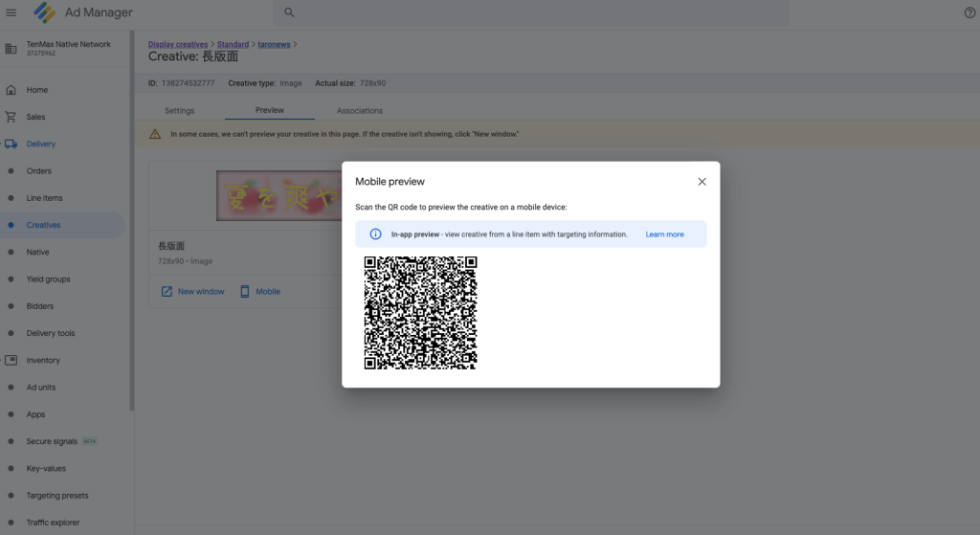Go to Orders in sidebar

38,170
